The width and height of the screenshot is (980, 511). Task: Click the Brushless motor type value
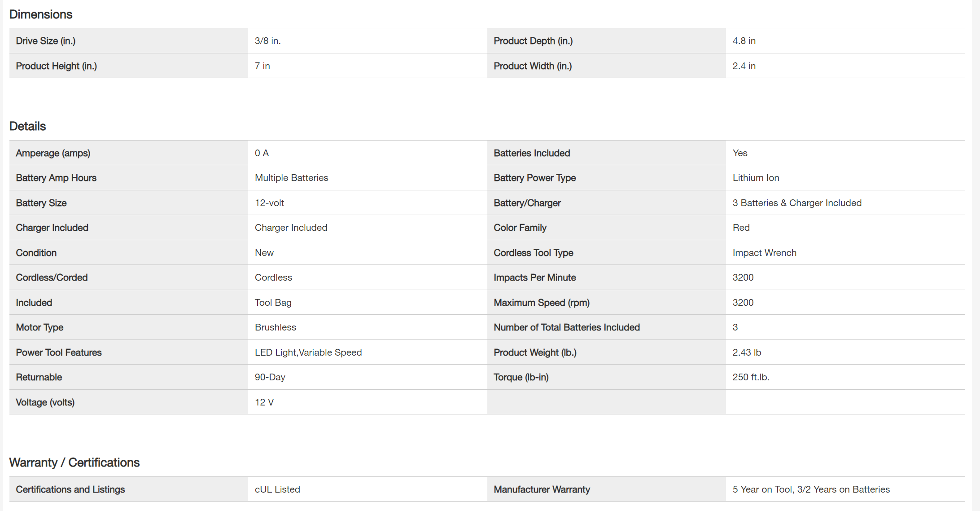(x=276, y=327)
